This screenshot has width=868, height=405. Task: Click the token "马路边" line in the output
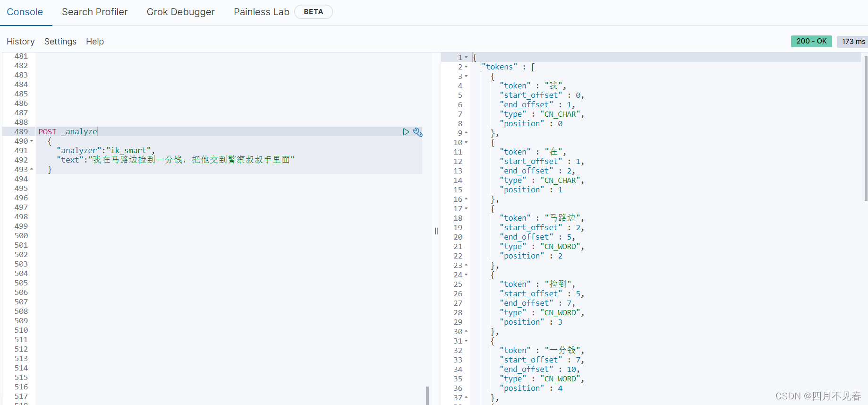542,218
